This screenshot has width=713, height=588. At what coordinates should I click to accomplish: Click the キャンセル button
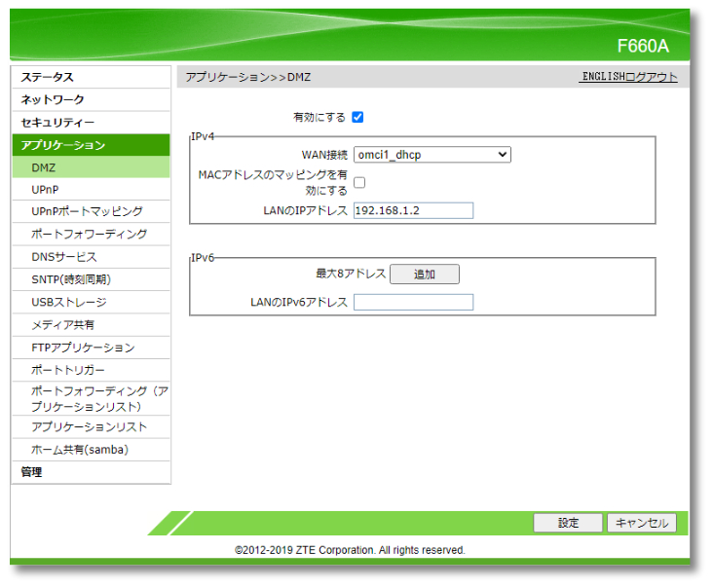(642, 523)
